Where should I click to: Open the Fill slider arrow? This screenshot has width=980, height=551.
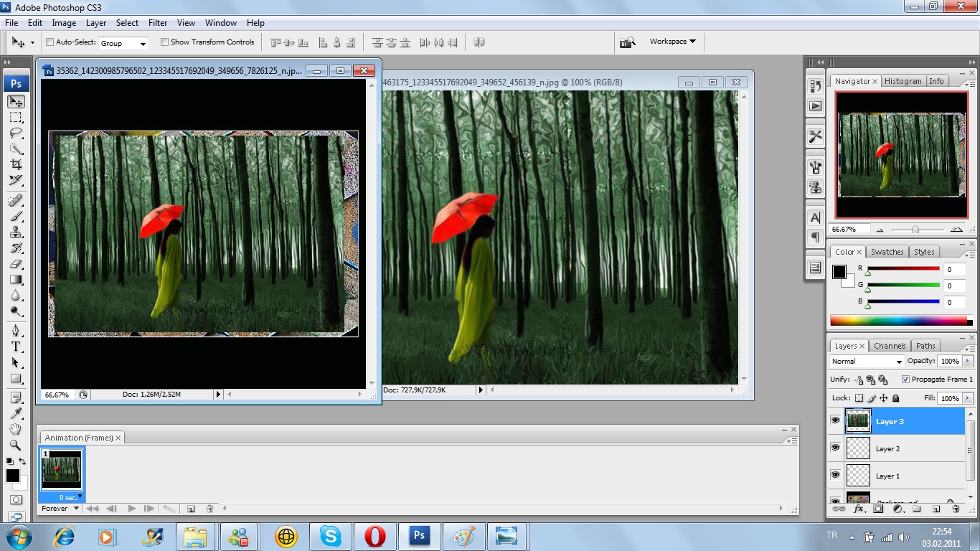tap(968, 398)
